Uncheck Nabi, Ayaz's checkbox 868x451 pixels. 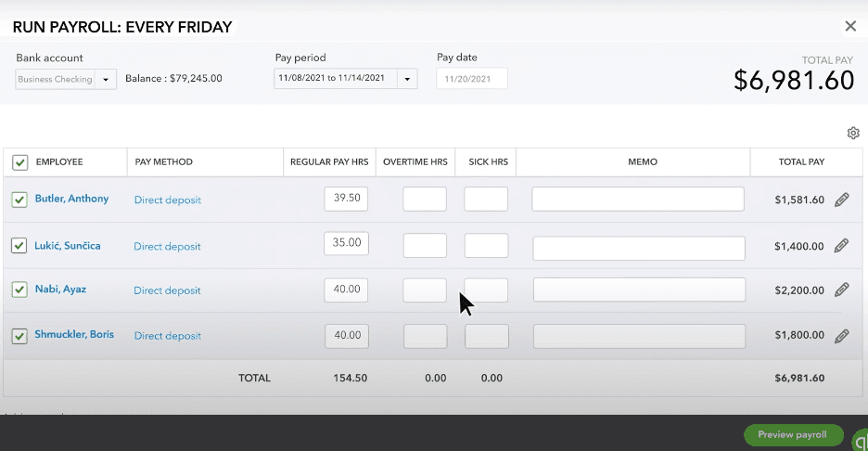[x=19, y=290]
